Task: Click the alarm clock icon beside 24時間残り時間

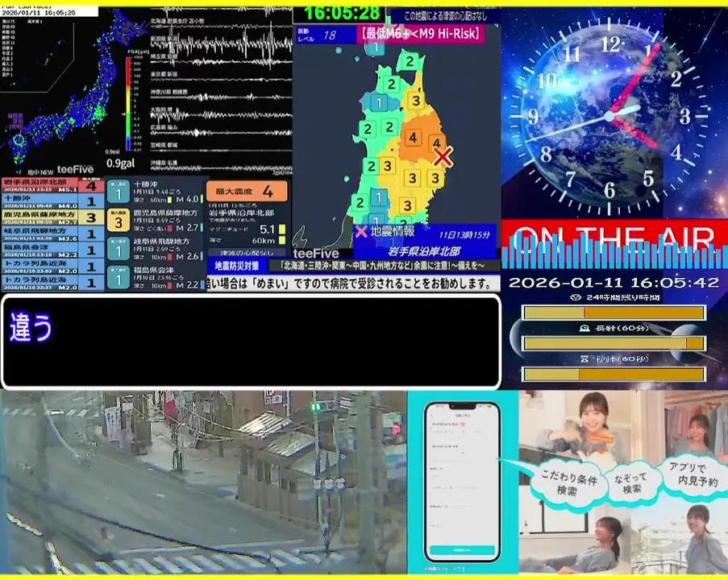Action: tap(576, 297)
